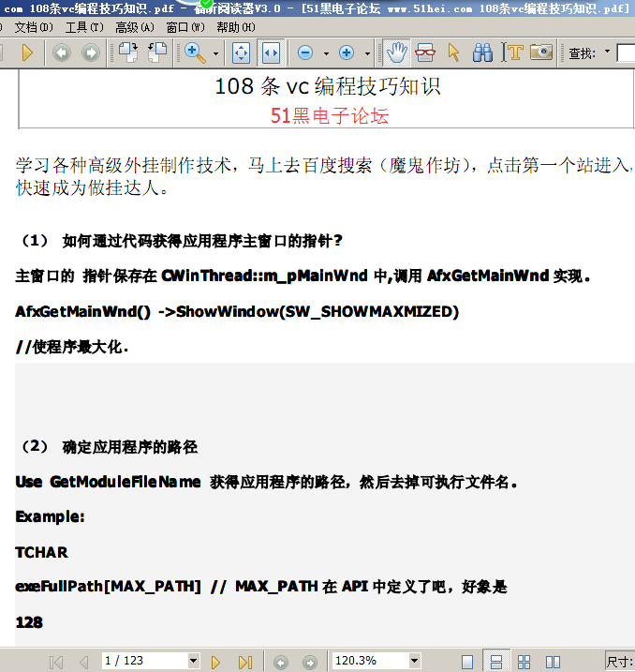Click the line 快速成为做挂达人

[x=92, y=187]
